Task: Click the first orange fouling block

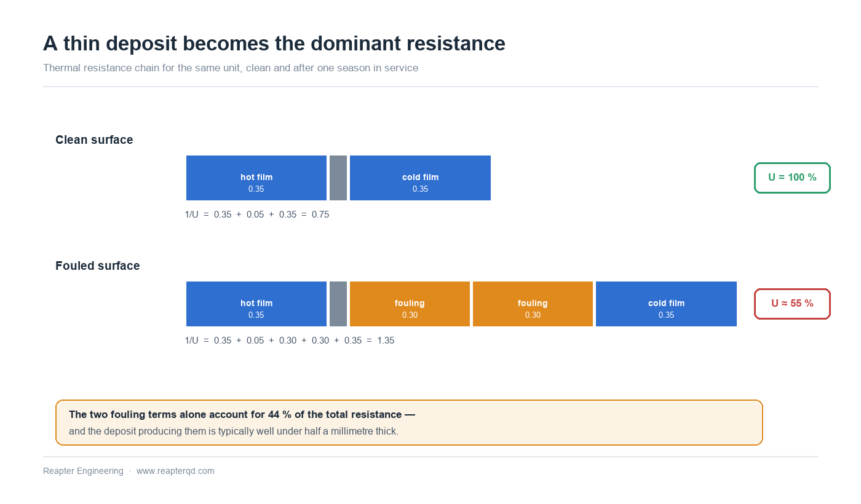Action: click(410, 304)
